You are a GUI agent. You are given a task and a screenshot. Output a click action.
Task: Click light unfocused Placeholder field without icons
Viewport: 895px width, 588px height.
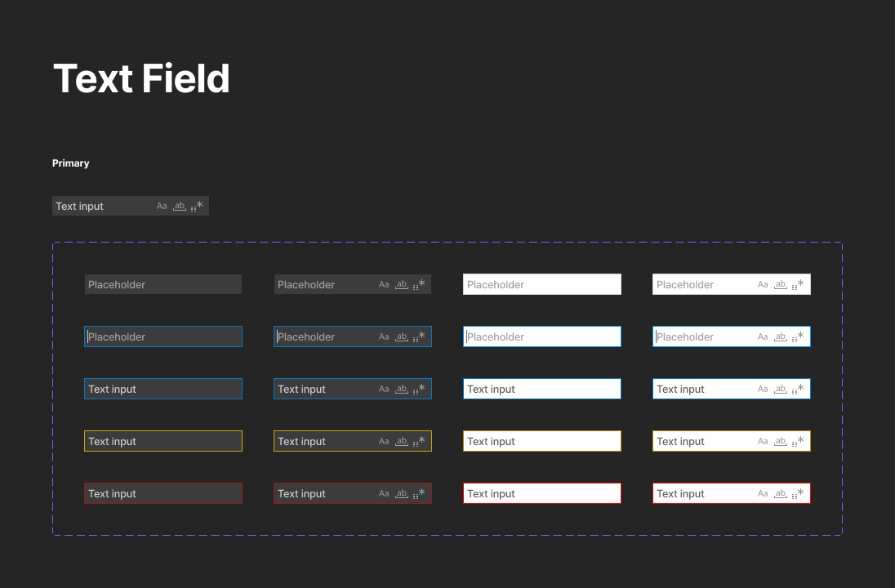[542, 284]
